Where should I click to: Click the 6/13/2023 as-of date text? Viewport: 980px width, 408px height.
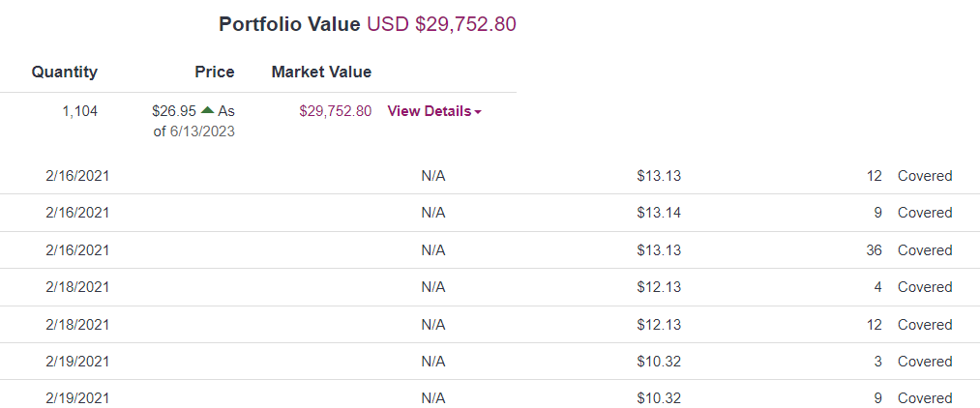click(x=202, y=131)
